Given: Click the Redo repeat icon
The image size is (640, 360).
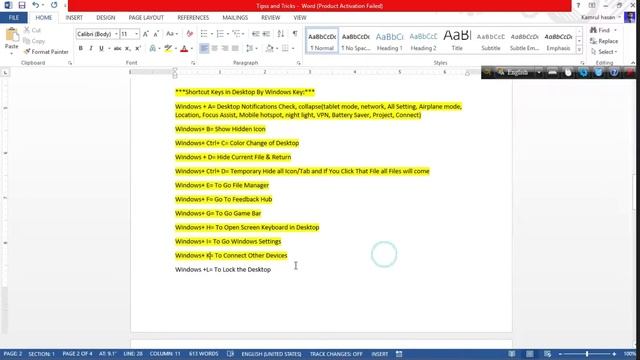Looking at the screenshot, I should click(54, 5).
